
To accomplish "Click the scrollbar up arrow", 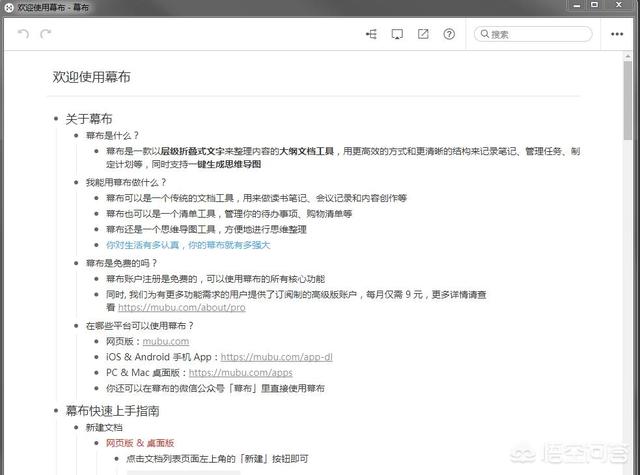I will tap(627, 56).
